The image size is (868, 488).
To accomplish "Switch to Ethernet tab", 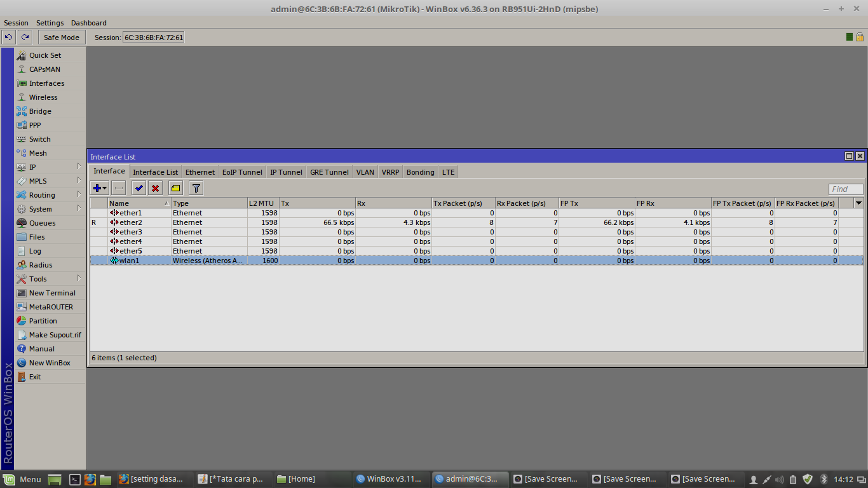I will click(200, 172).
